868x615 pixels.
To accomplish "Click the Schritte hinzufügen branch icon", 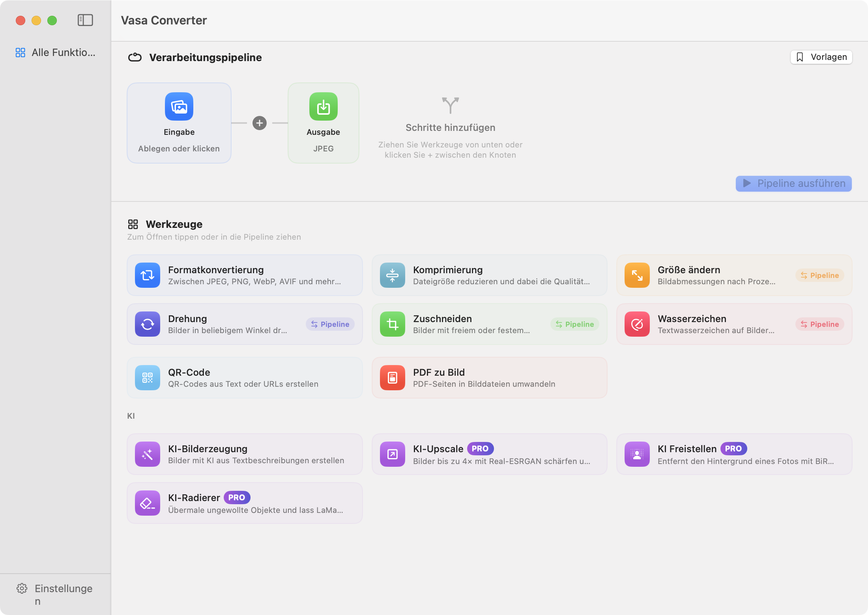I will [x=451, y=105].
